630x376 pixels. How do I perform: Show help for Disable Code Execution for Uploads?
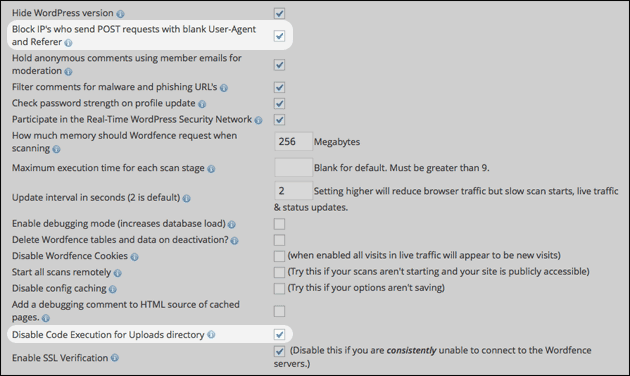[211, 335]
